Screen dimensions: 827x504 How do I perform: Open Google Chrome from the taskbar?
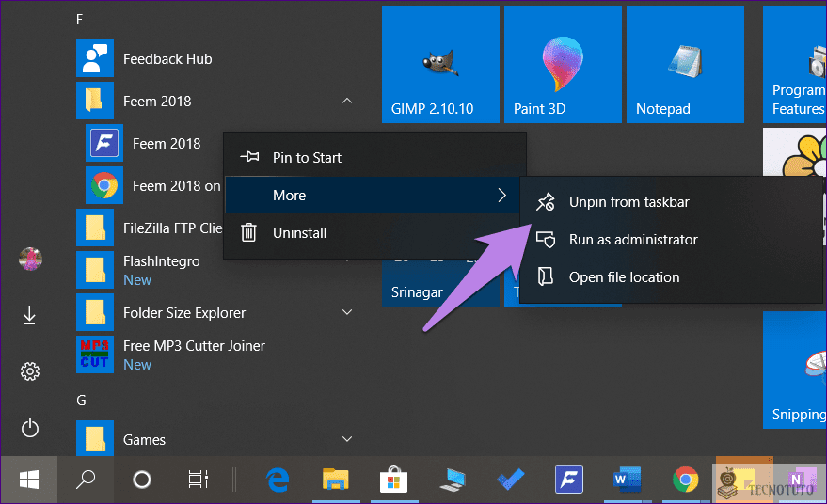coord(685,480)
